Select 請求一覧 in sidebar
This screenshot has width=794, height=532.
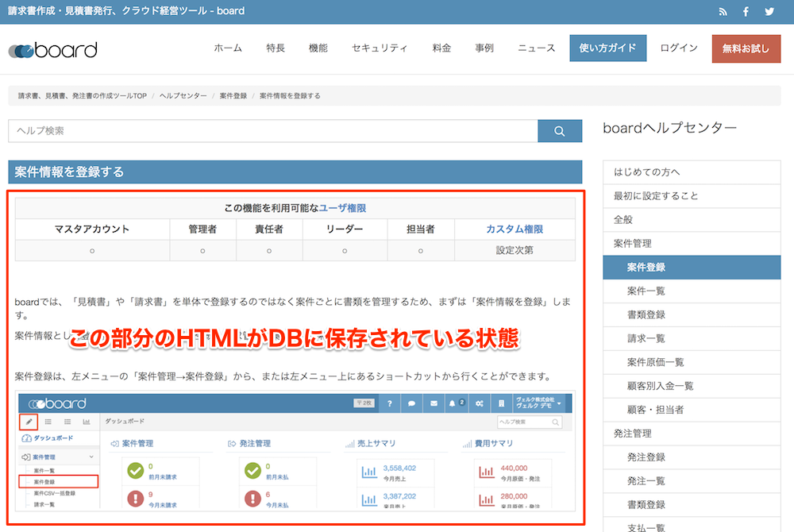coord(692,338)
